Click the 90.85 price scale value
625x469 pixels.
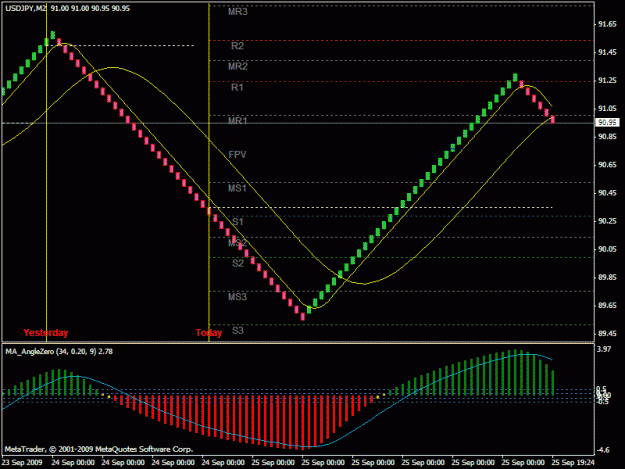click(x=607, y=137)
